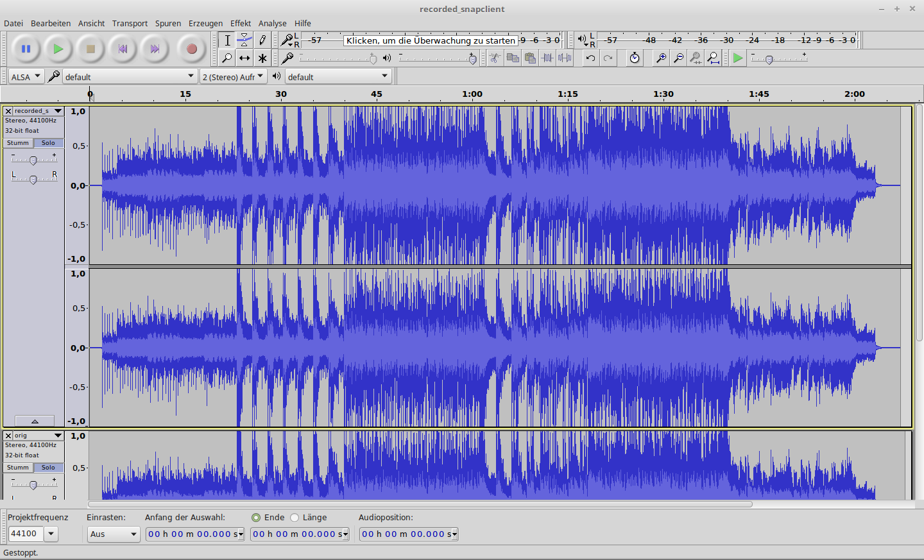The height and width of the screenshot is (560, 924).
Task: Click the Silence Audio icon
Action: click(x=564, y=58)
